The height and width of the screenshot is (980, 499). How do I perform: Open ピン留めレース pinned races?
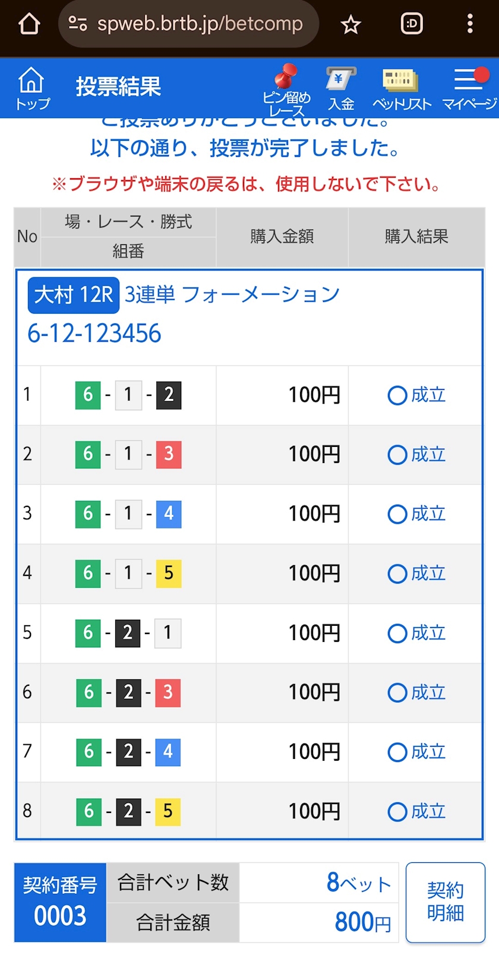286,90
